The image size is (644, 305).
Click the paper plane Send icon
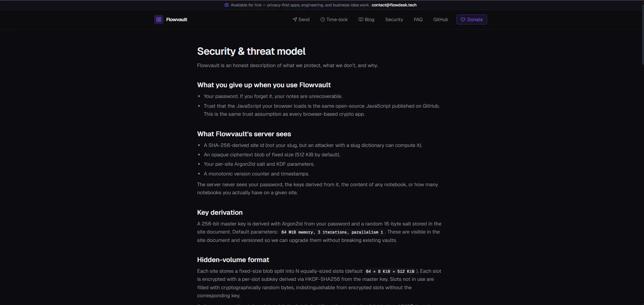(x=295, y=19)
